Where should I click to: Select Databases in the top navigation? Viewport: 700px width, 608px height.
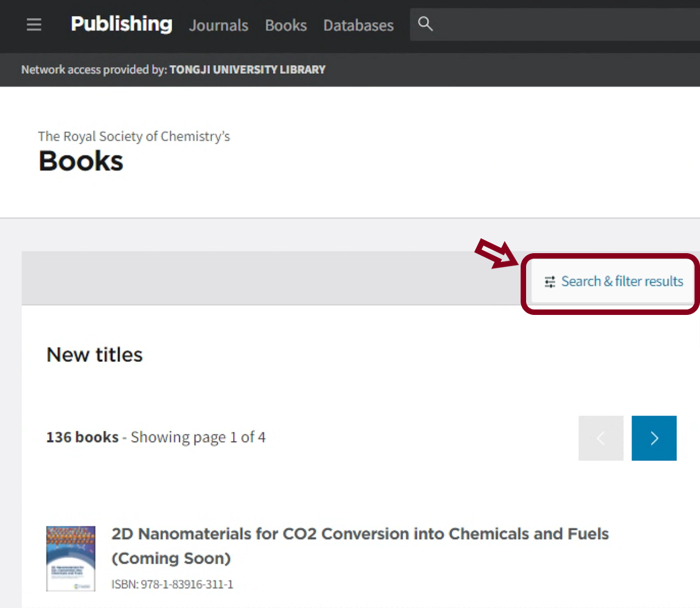[358, 25]
